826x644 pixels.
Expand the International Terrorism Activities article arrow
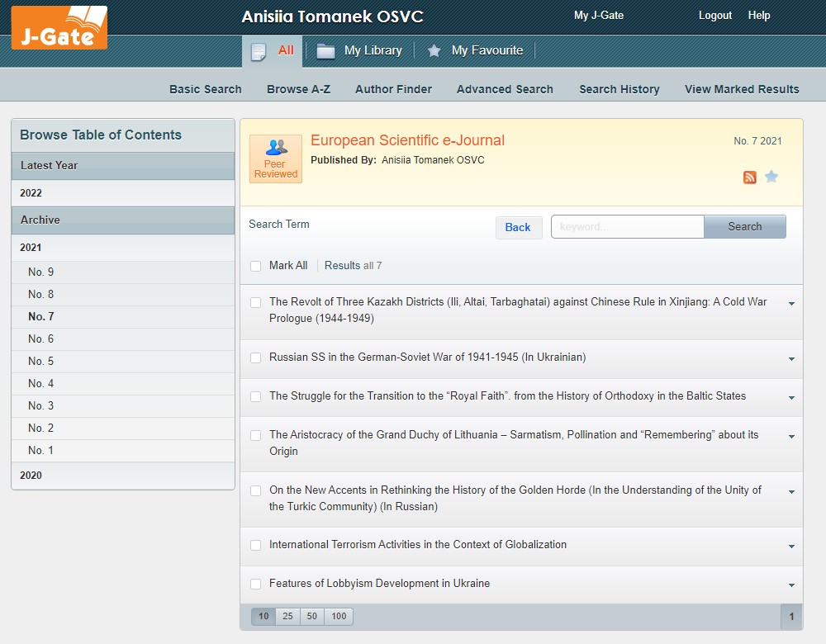coord(791,547)
